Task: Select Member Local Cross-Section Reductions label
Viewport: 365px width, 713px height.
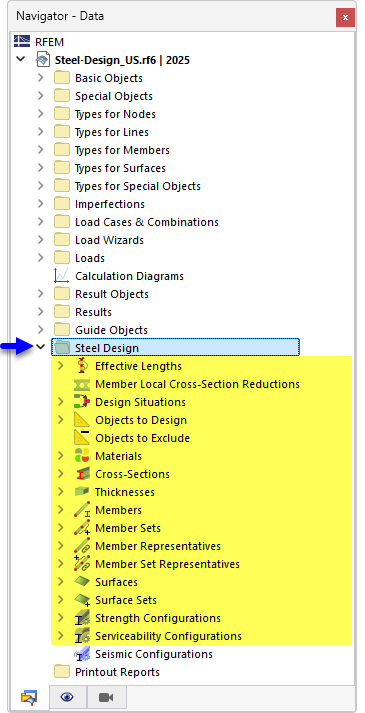Action: (x=197, y=384)
